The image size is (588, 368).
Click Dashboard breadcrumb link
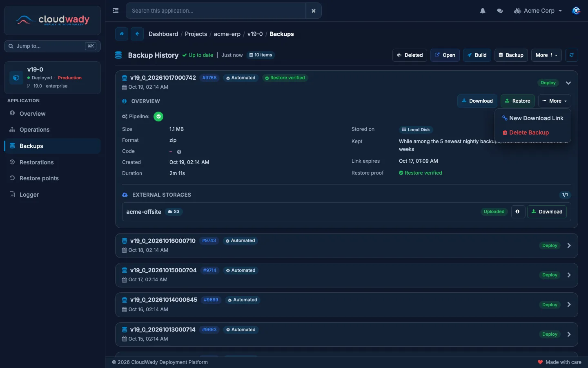(163, 34)
